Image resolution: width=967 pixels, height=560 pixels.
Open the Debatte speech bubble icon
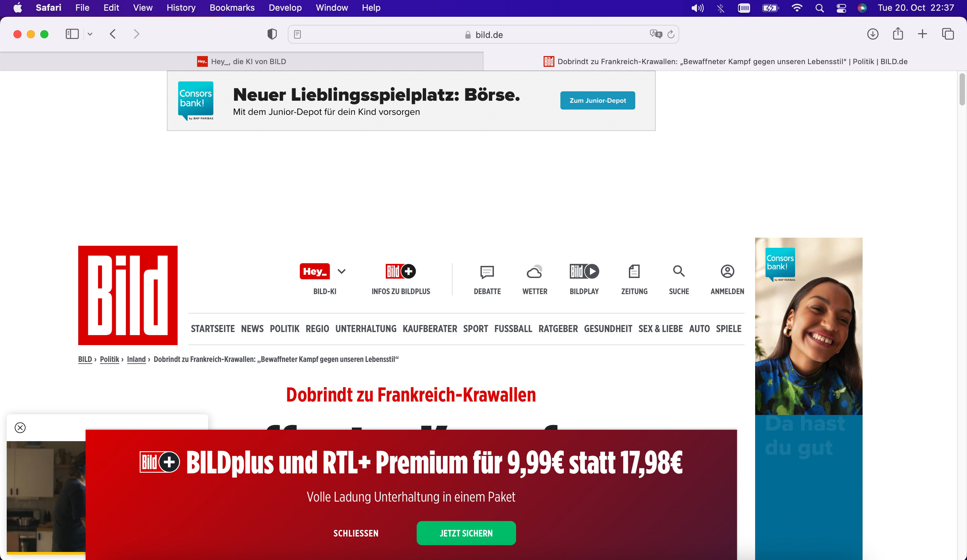(x=487, y=272)
